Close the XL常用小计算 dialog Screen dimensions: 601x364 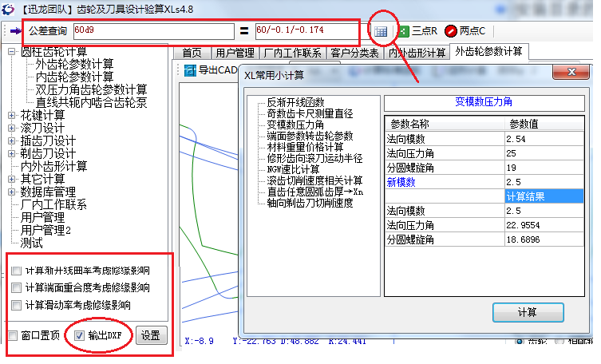tap(571, 72)
